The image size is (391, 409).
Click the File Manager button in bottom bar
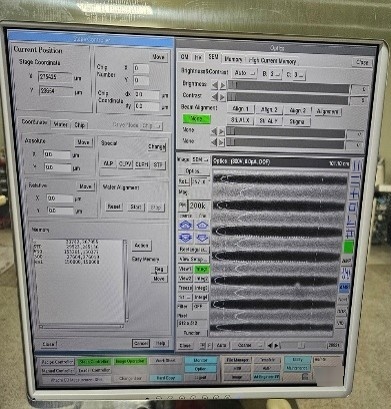pyautogui.click(x=237, y=360)
